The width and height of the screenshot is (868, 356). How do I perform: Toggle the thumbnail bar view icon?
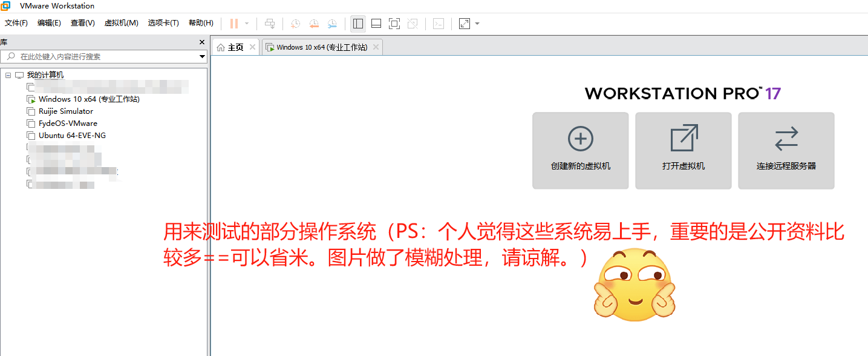coord(376,24)
